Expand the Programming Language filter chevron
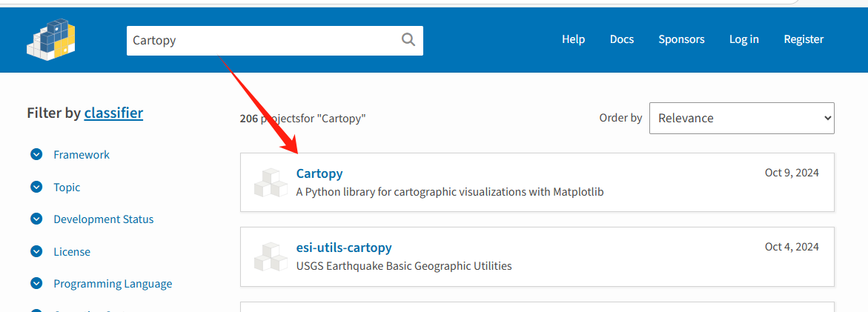Viewport: 868px width, 312px height. [36, 284]
